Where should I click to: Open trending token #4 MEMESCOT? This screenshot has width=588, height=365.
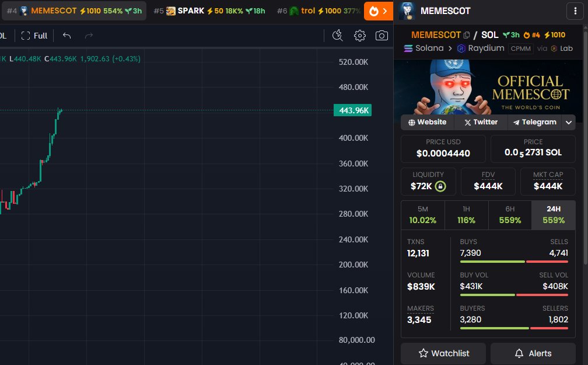click(x=74, y=11)
